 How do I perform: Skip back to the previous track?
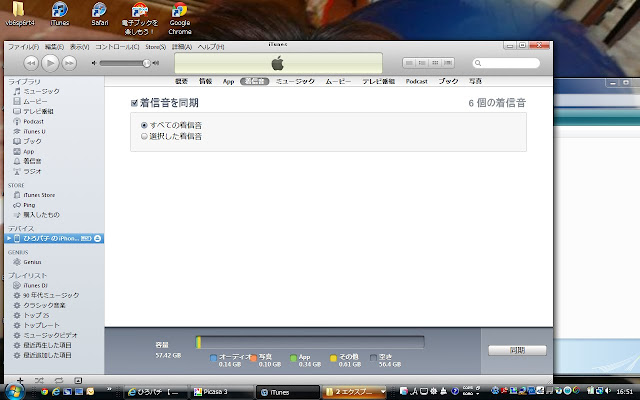pos(31,63)
